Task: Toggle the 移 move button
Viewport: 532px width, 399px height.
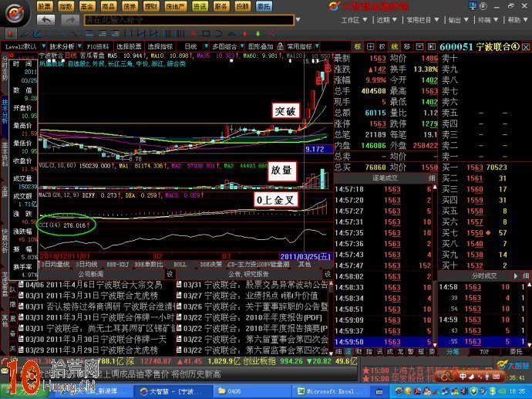Action: click(x=407, y=46)
